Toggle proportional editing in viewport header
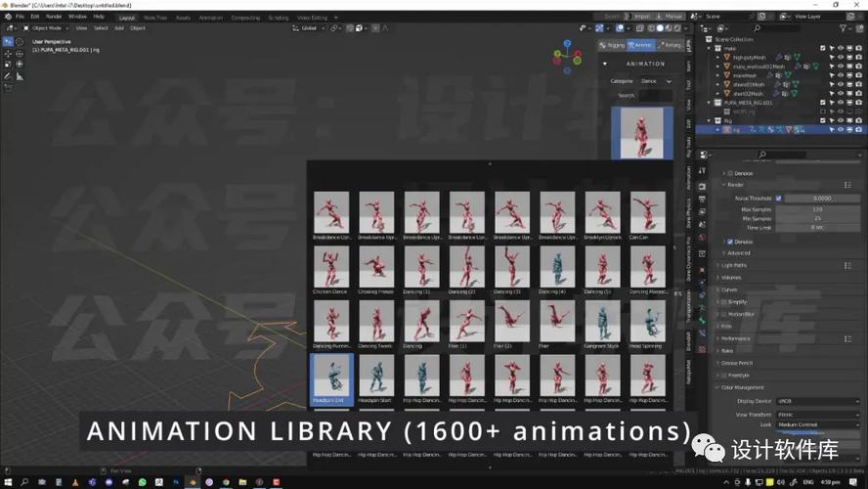 (x=376, y=28)
